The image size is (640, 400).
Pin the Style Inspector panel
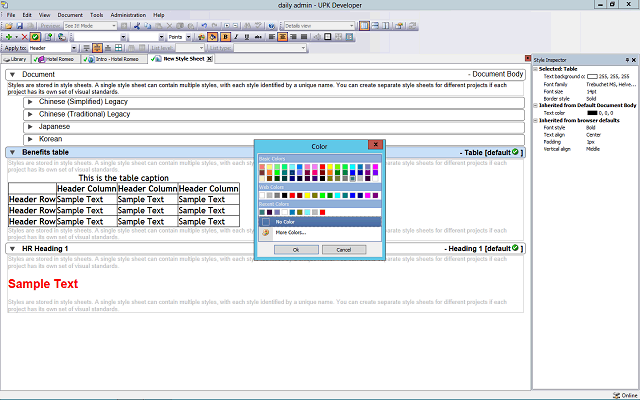tap(625, 60)
